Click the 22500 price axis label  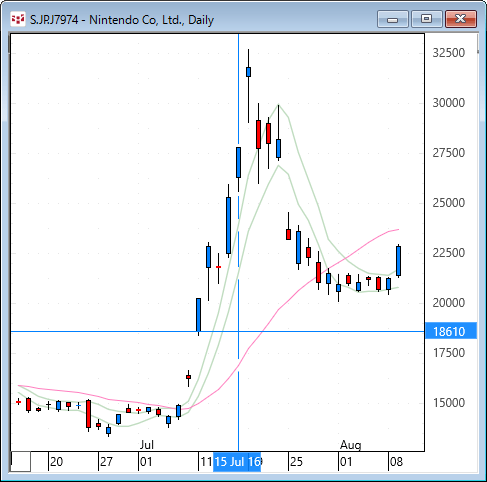click(x=448, y=253)
